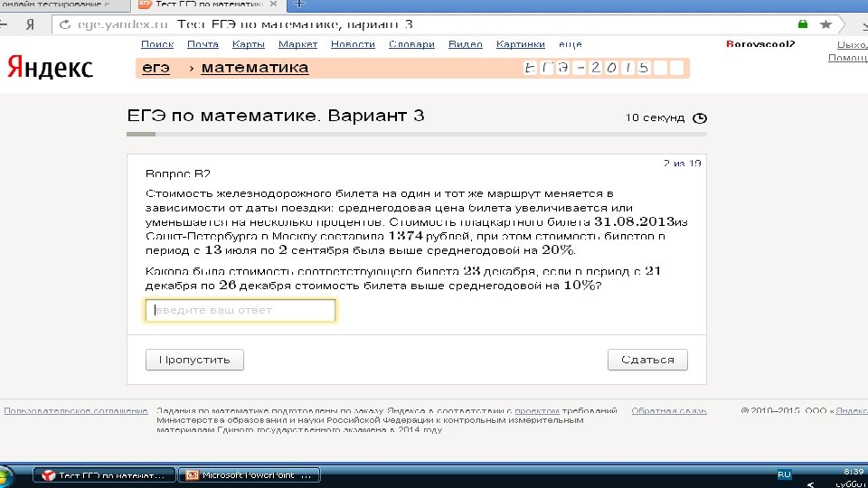Click the егэ breadcrumb link

pyautogui.click(x=156, y=68)
